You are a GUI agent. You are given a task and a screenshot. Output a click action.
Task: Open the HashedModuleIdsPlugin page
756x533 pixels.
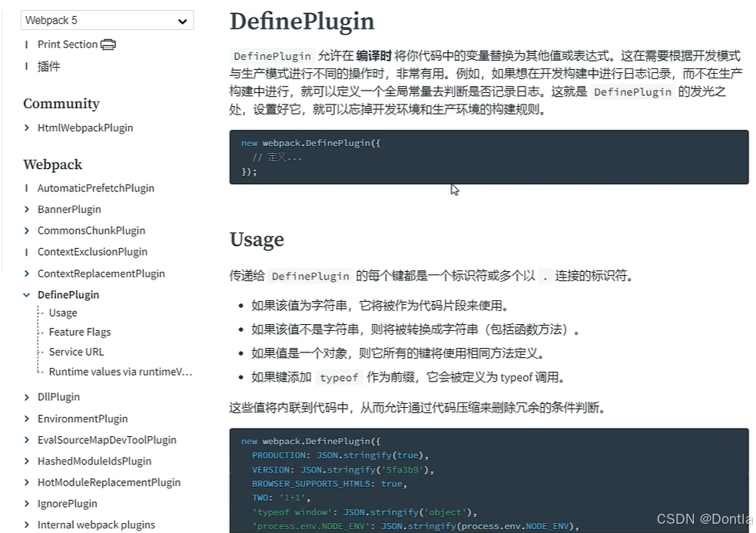pyautogui.click(x=94, y=461)
